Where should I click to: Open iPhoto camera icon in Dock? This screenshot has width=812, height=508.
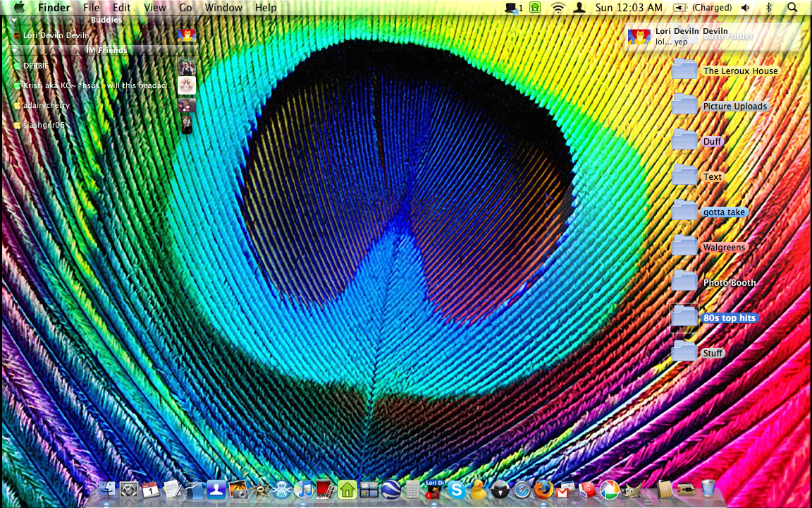click(x=238, y=489)
